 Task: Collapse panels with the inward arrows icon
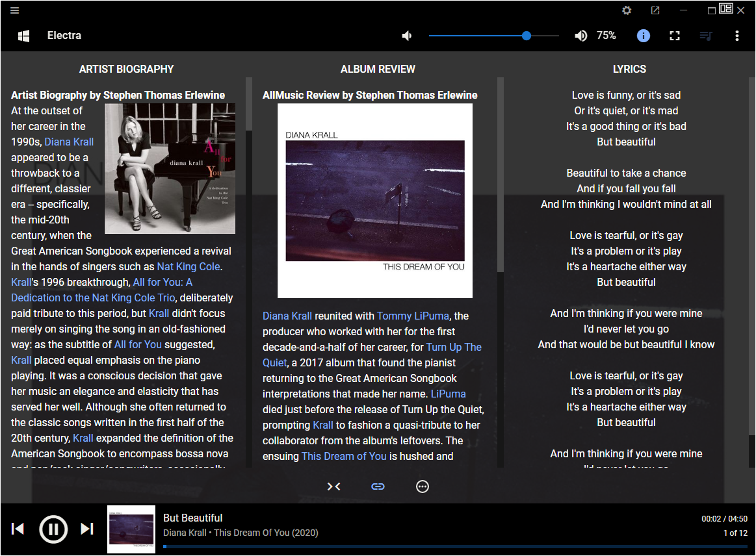click(334, 486)
